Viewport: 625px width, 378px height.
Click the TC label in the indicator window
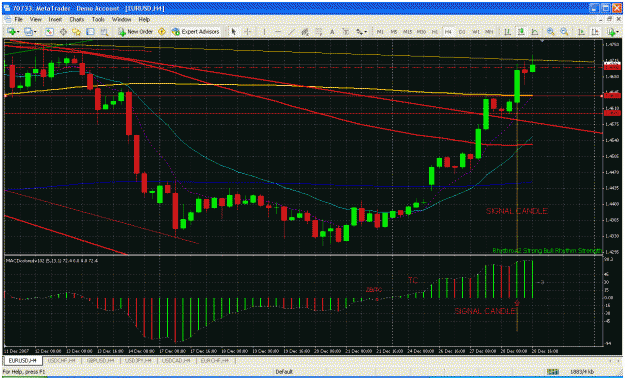pos(413,280)
